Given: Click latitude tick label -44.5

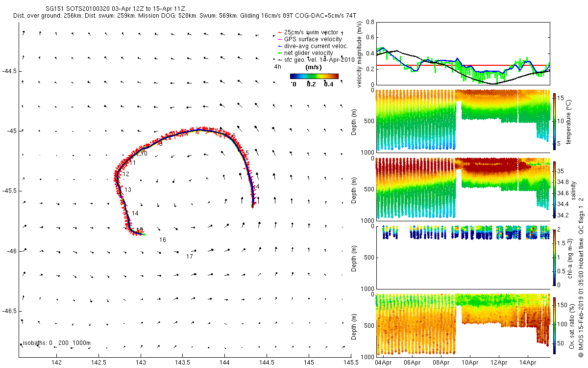Looking at the screenshot, I should point(9,71).
